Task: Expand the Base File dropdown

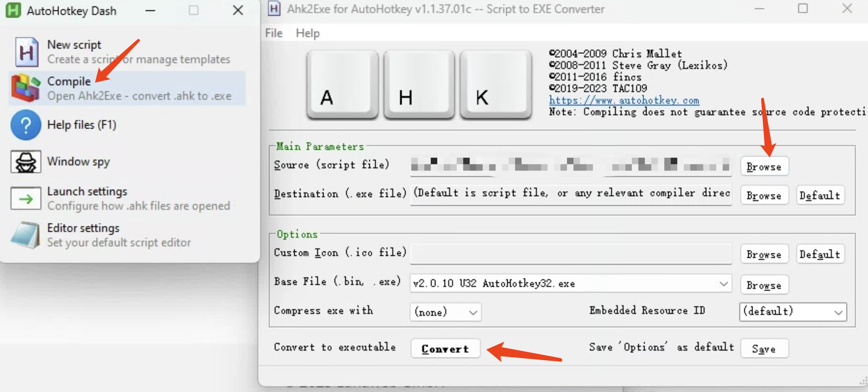Action: click(723, 284)
